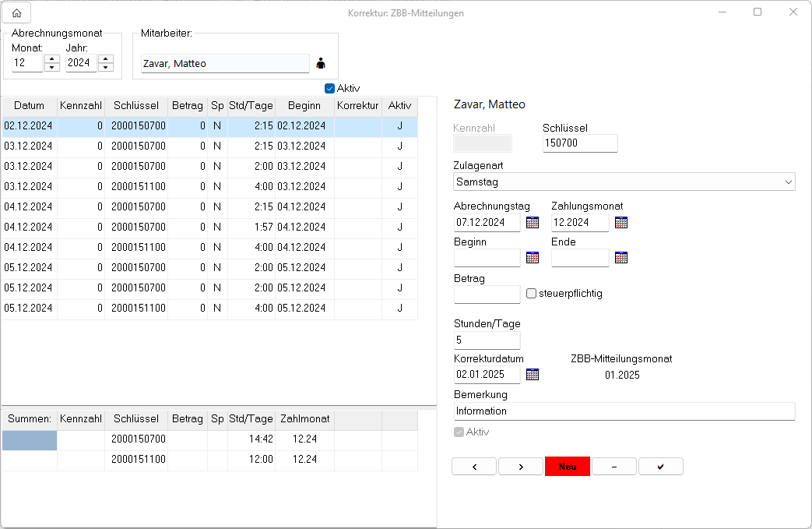812x529 pixels.
Task: Delete record with minus button
Action: point(614,466)
